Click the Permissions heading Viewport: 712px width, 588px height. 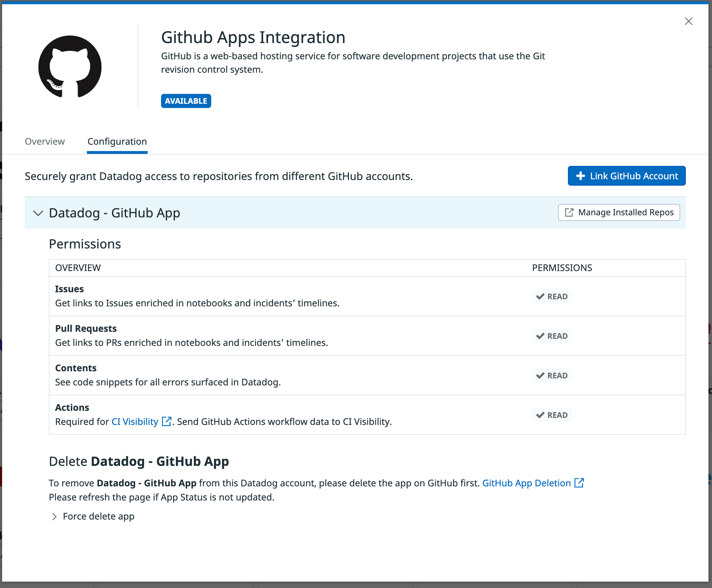click(85, 244)
